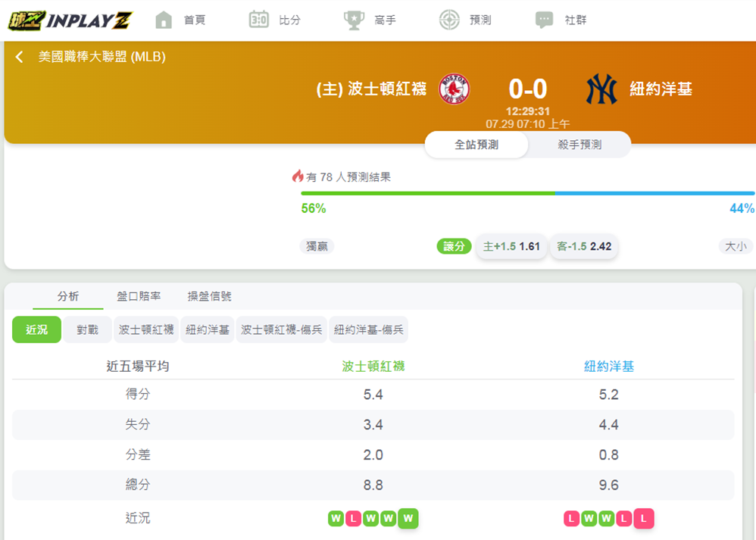756x540 pixels.
Task: Select the 近況 filter chip
Action: pos(36,329)
